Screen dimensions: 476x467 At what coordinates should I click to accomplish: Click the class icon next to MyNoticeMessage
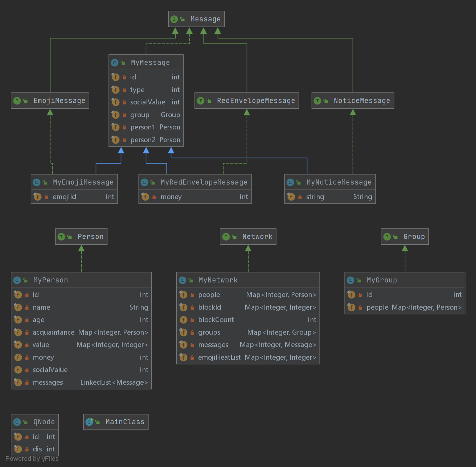coord(290,182)
